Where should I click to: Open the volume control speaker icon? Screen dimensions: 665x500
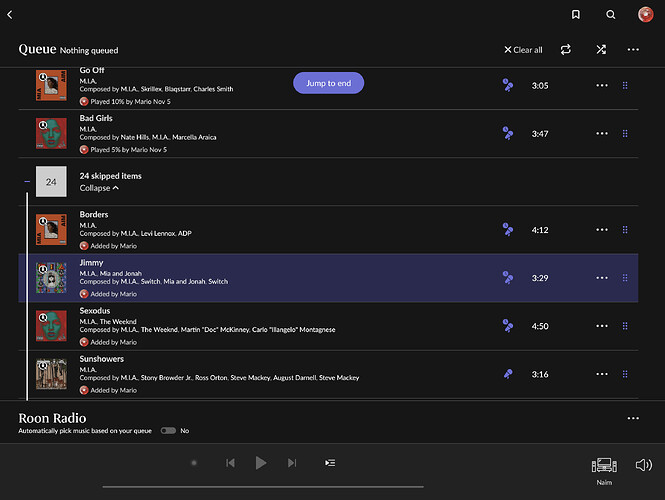coord(643,465)
